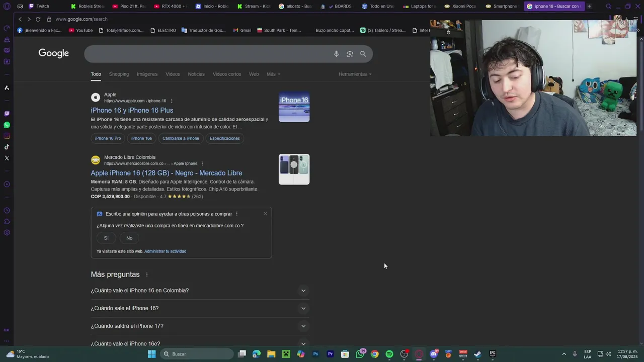The width and height of the screenshot is (644, 362).
Task: Open Instagram in the Opera sidebar
Action: [7, 136]
